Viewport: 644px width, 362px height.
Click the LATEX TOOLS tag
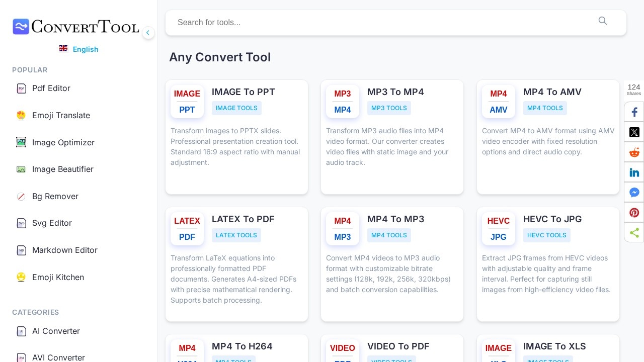(236, 235)
